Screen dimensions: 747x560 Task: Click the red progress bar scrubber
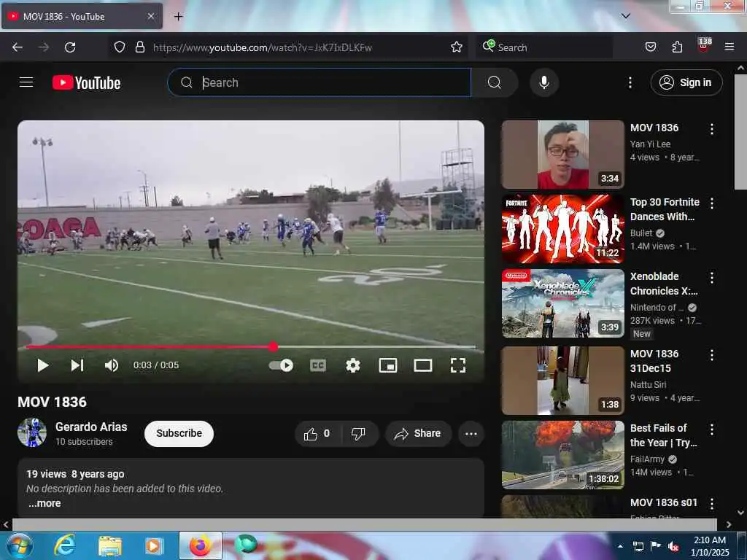273,346
